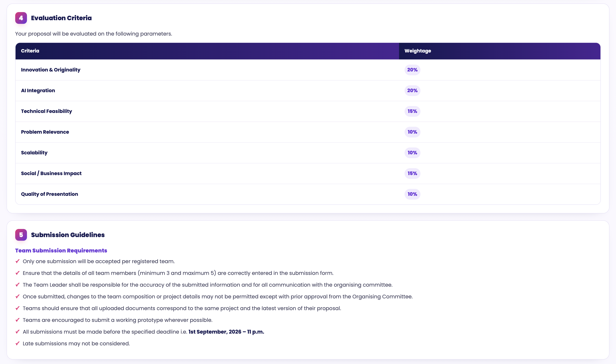Image resolution: width=616 pixels, height=364 pixels.
Task: Click the working prototype guideline line
Action: (117, 320)
